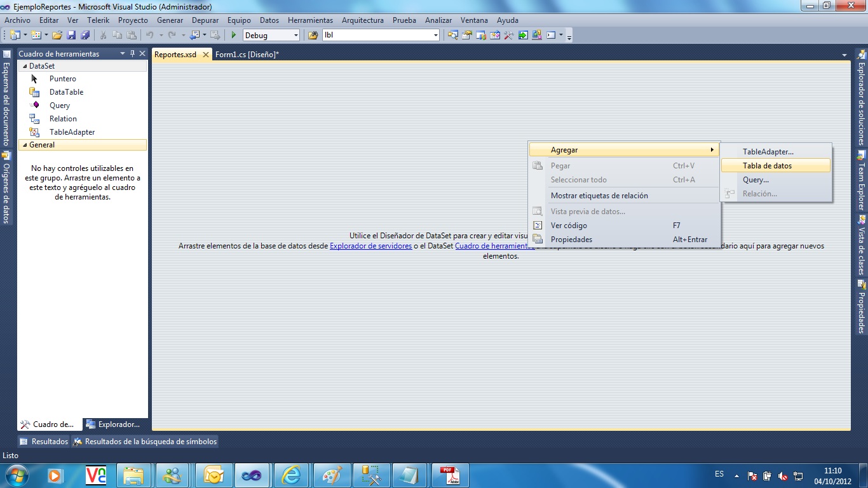Open the Explorador de servidores link

click(x=370, y=245)
